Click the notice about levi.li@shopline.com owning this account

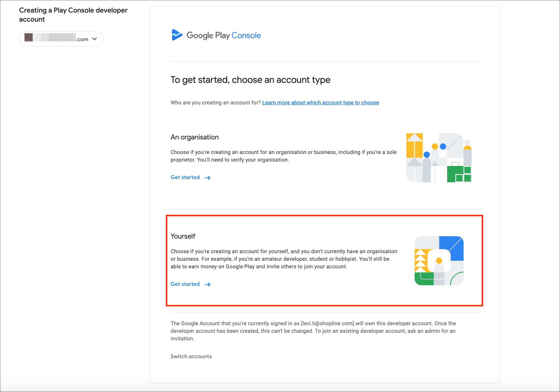pos(313,331)
